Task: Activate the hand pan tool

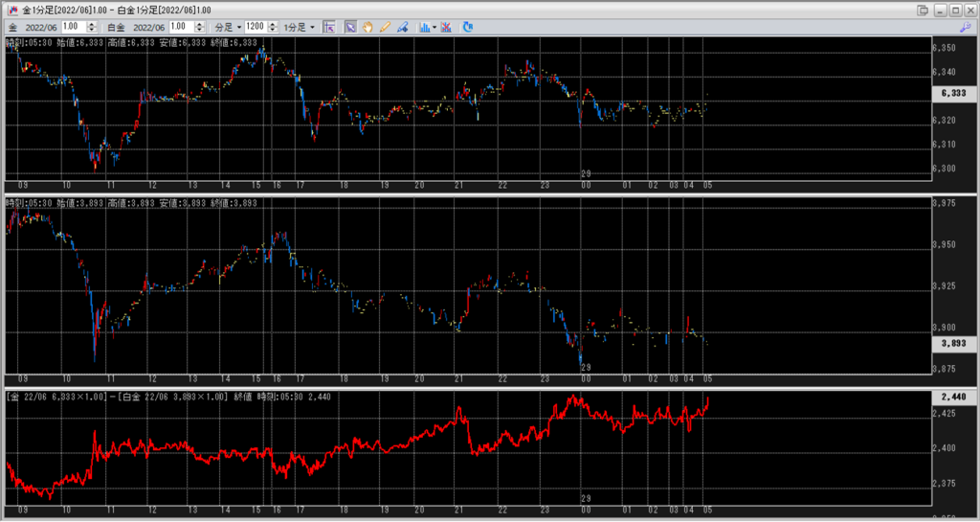Action: coord(367,27)
